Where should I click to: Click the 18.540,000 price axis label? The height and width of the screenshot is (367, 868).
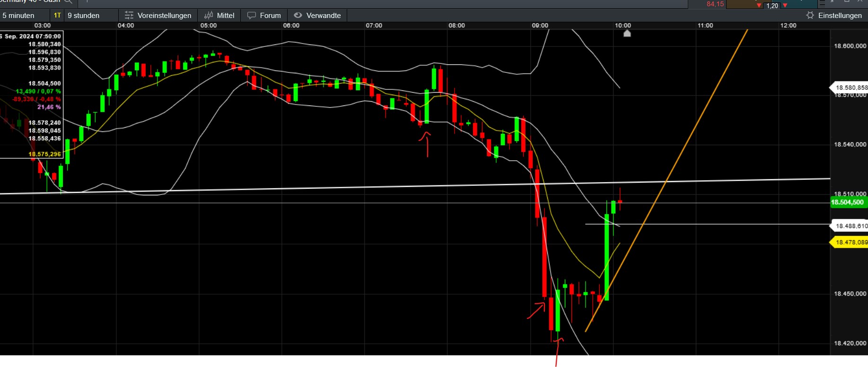tap(850, 145)
